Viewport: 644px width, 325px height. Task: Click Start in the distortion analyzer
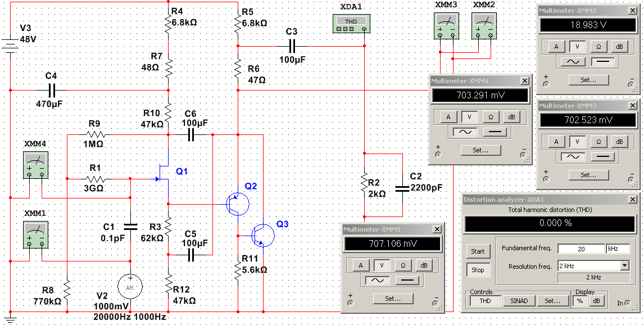pyautogui.click(x=478, y=251)
